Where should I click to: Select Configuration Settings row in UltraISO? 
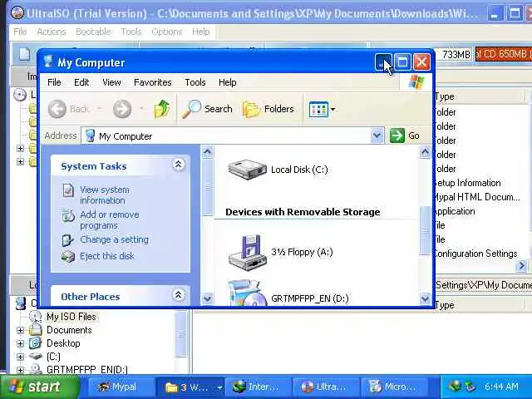(x=475, y=254)
